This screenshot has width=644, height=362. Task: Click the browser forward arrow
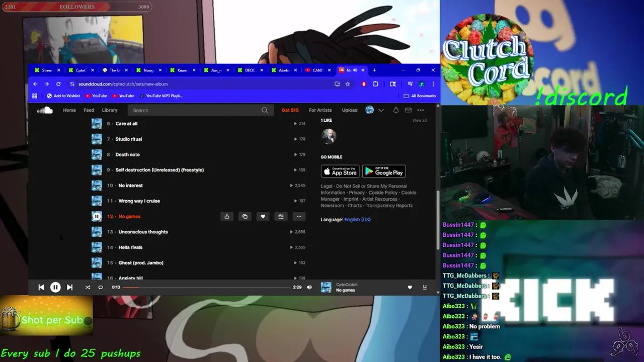[47, 84]
